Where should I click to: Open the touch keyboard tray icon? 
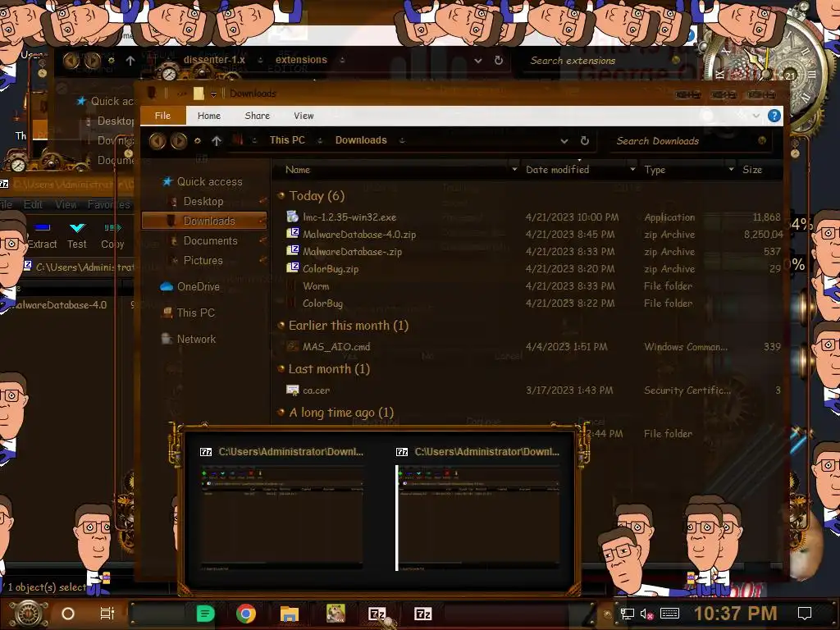coord(669,614)
